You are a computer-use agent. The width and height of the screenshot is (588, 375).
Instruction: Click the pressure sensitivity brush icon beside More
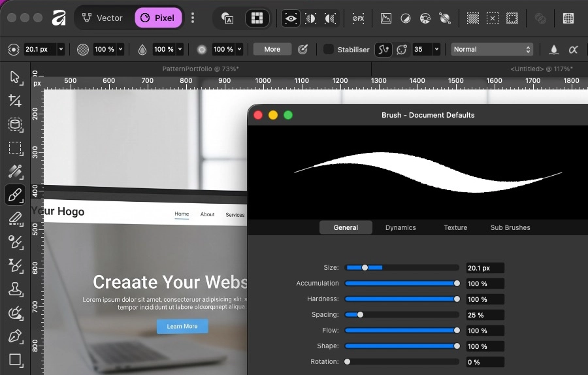click(x=302, y=50)
